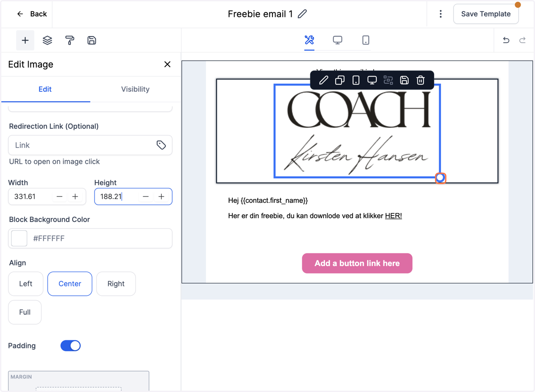Redo the last change
Screen dimensions: 535x392
pyautogui.click(x=523, y=40)
